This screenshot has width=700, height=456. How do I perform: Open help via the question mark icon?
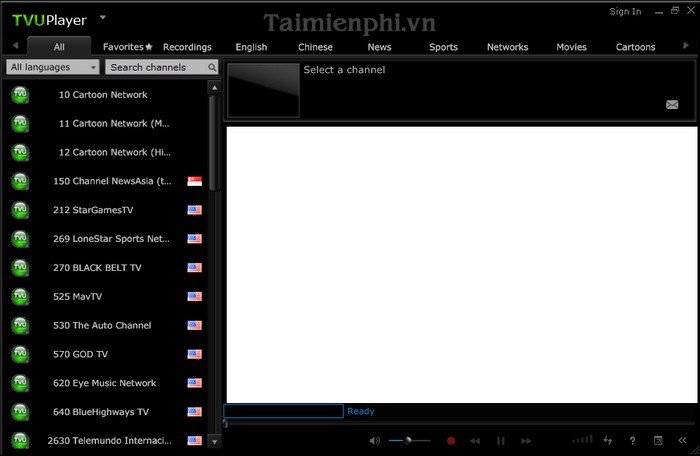pos(633,441)
